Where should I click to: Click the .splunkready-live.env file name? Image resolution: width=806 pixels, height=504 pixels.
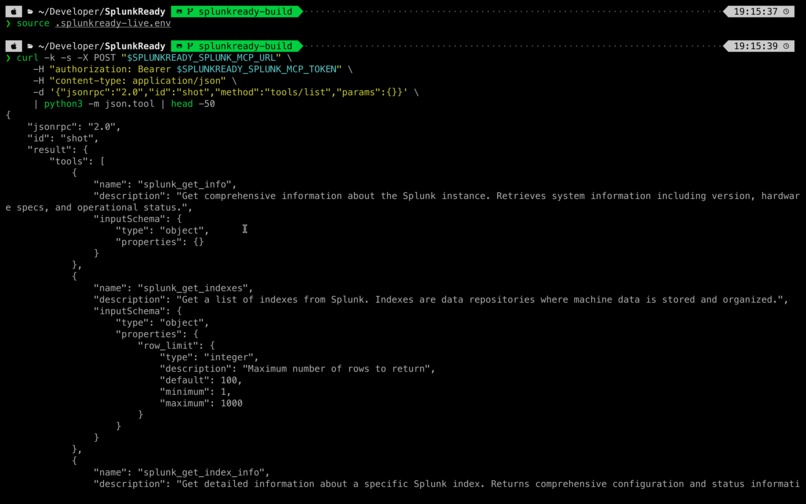click(113, 23)
